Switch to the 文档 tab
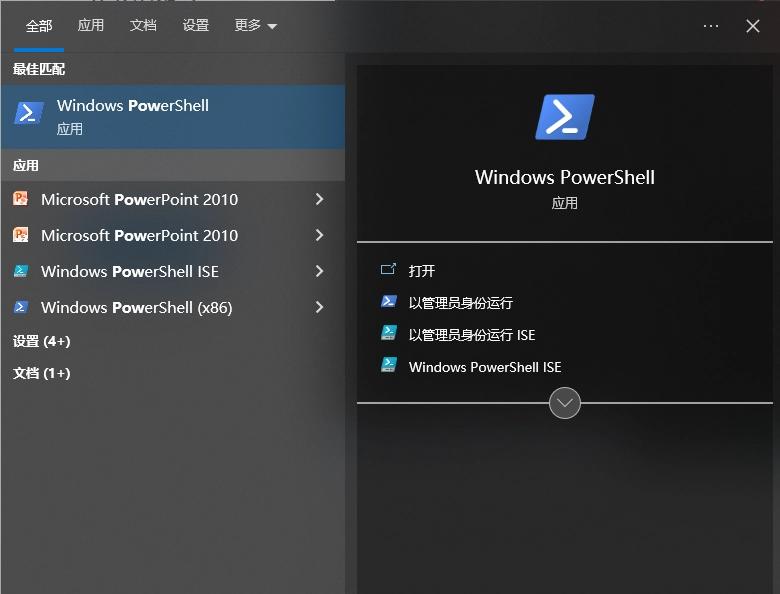 (x=143, y=25)
